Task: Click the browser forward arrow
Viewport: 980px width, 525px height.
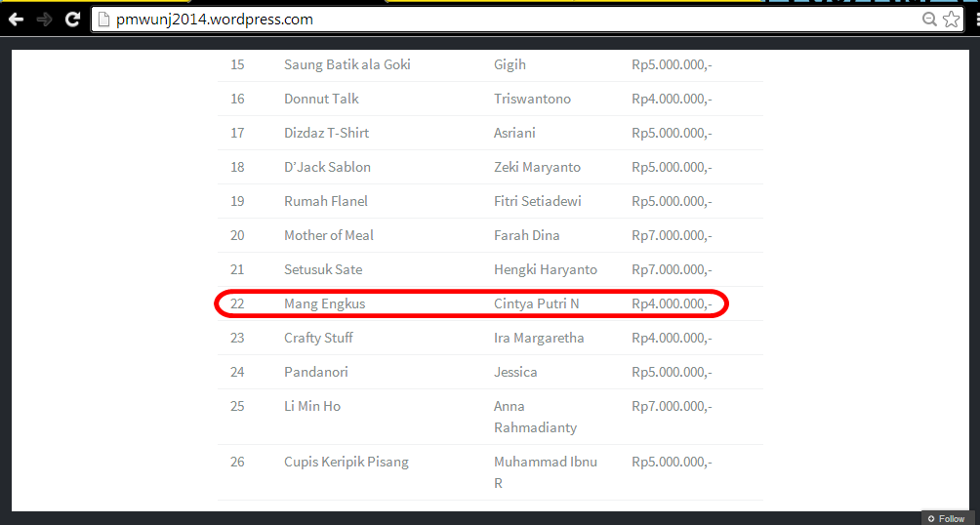Action: click(x=44, y=20)
